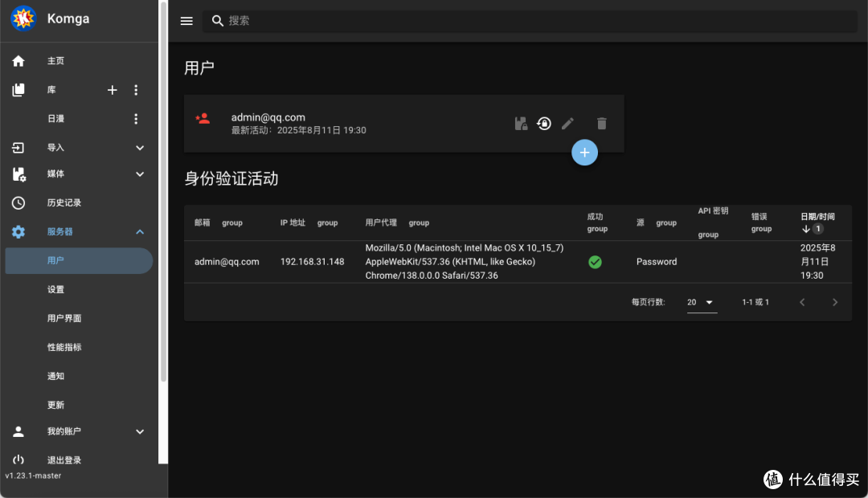Image resolution: width=868 pixels, height=498 pixels.
Task: Group by 源 column
Action: coord(666,222)
